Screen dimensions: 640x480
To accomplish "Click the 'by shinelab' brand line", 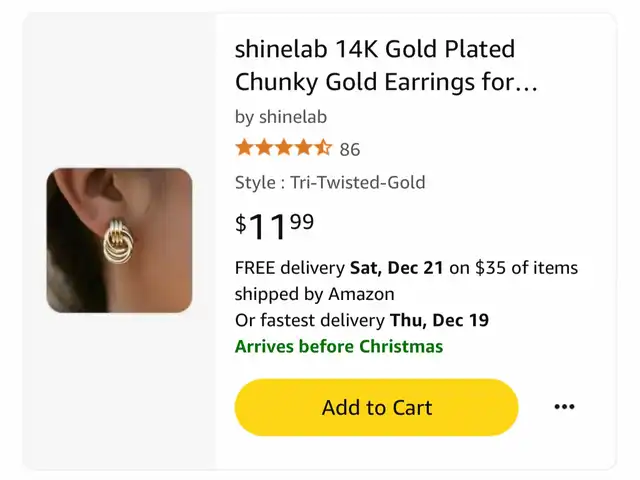I will pyautogui.click(x=281, y=117).
